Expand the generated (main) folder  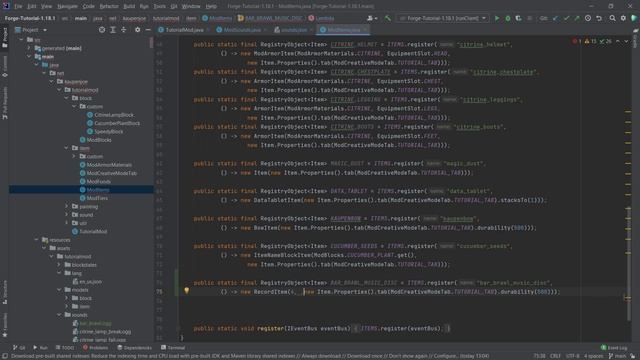coord(29,48)
